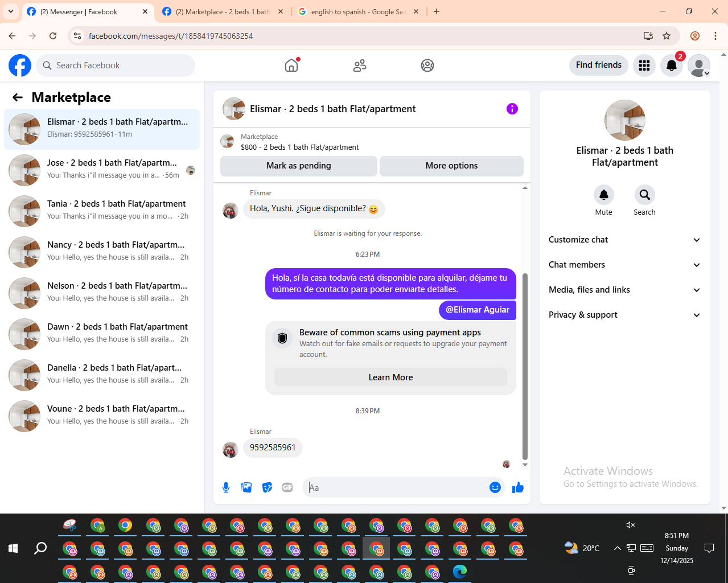Expand Media, files and links section
Image resolution: width=728 pixels, height=583 pixels.
pyautogui.click(x=624, y=290)
